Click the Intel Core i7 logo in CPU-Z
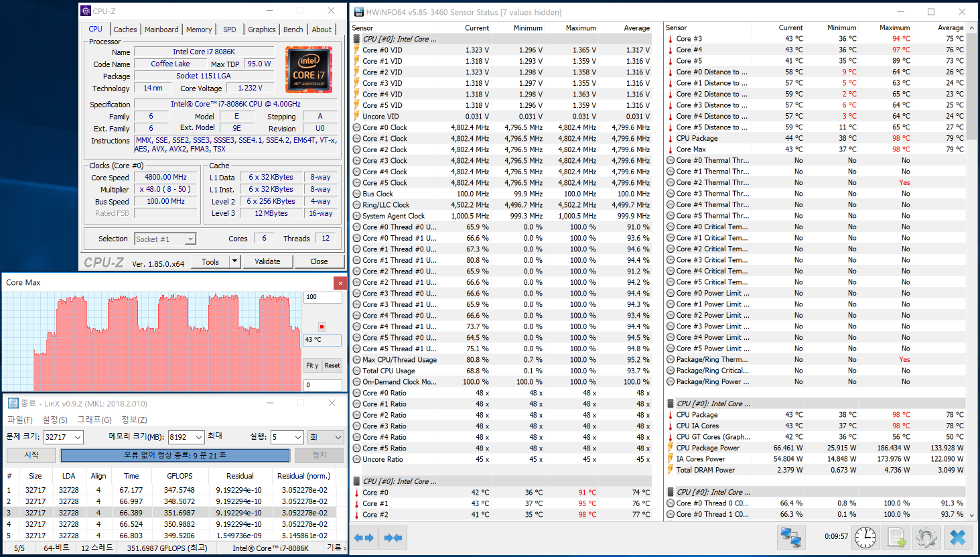 point(309,69)
